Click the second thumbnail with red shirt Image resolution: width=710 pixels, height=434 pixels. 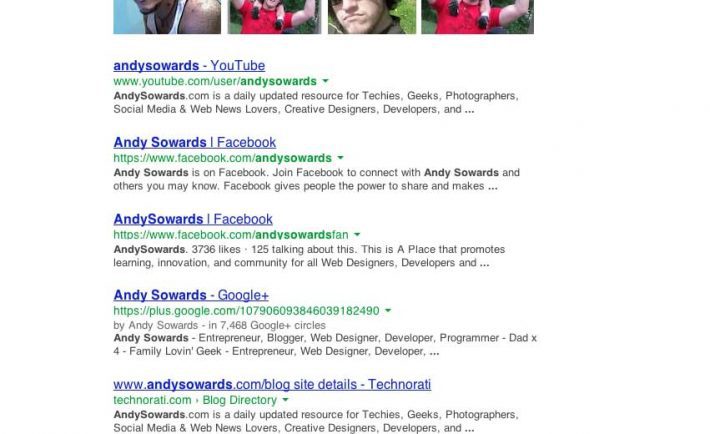[x=274, y=17]
